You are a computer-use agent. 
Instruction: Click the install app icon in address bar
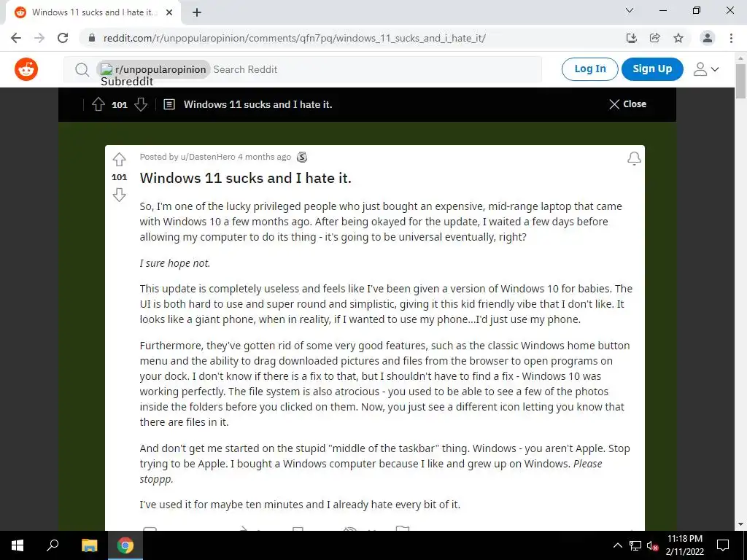coord(631,38)
